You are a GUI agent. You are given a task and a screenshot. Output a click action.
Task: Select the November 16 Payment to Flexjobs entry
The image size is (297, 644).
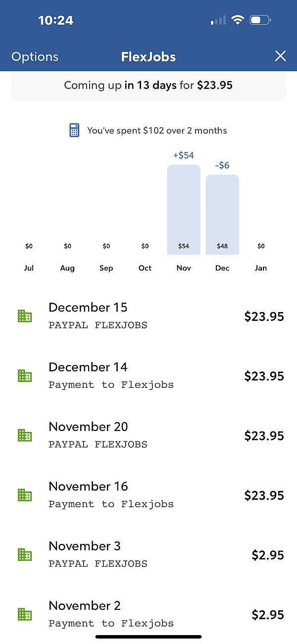pyautogui.click(x=148, y=494)
